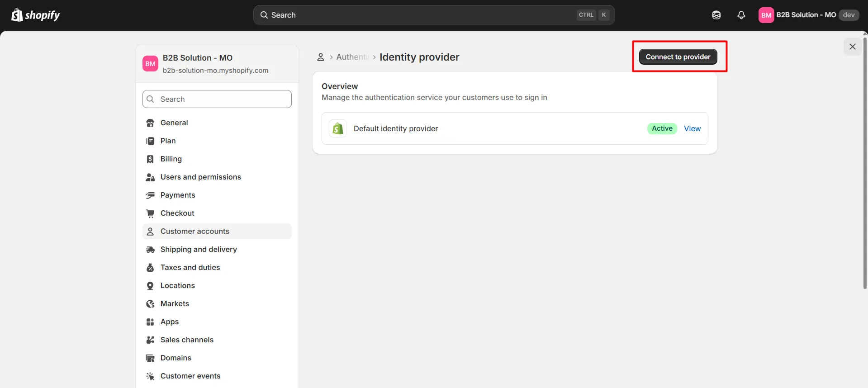Click the Shopify logo in header
Screen dimensions: 868x388
(x=35, y=15)
